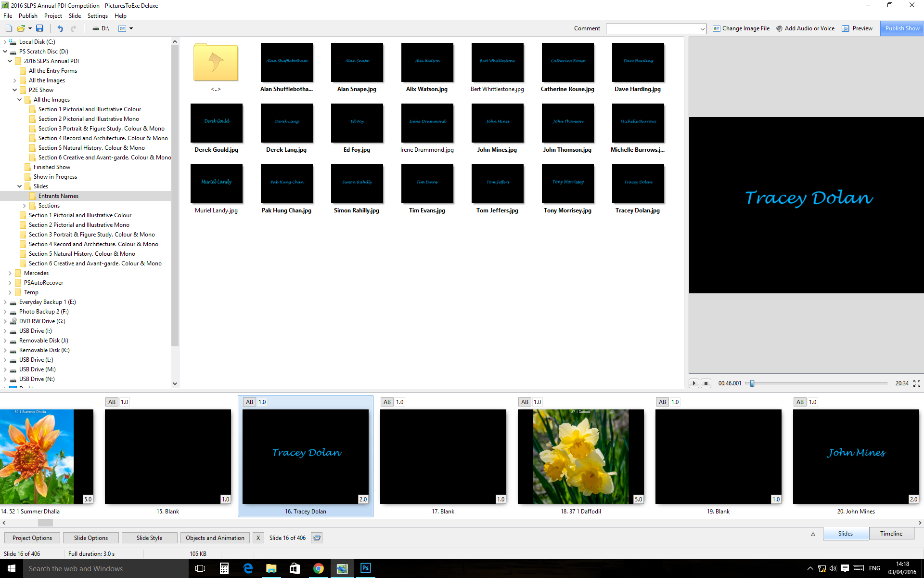924x578 pixels.
Task: Click the icon next to Slide 16 of 406
Action: 317,538
